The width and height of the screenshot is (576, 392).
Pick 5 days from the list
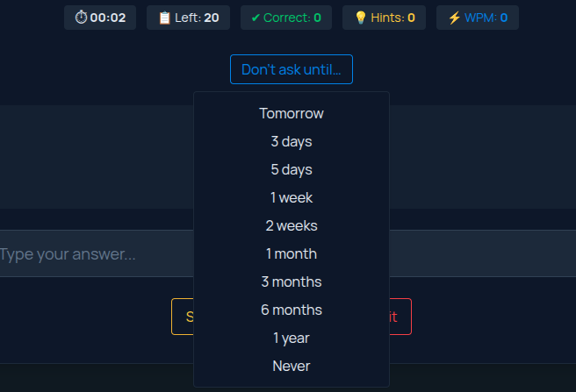click(x=292, y=169)
